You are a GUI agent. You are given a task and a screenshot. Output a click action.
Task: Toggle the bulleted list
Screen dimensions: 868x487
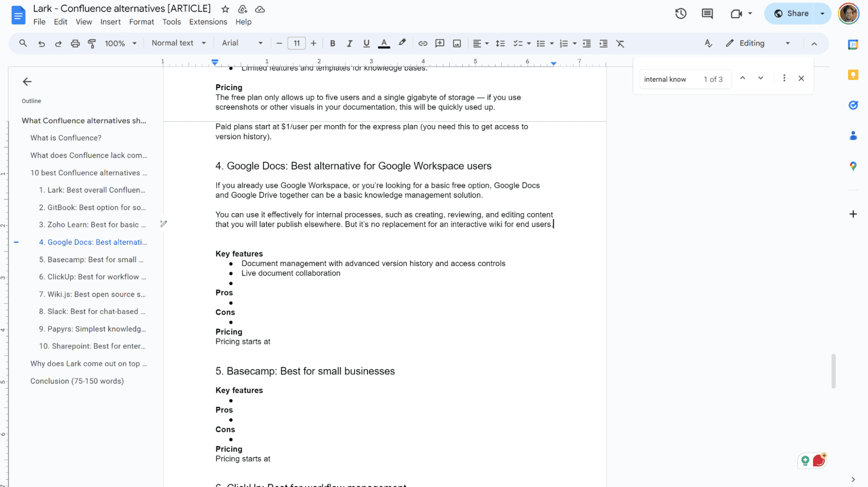[541, 43]
